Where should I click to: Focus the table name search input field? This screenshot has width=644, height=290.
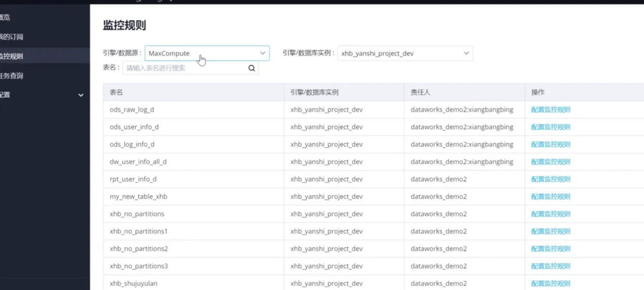tap(190, 68)
